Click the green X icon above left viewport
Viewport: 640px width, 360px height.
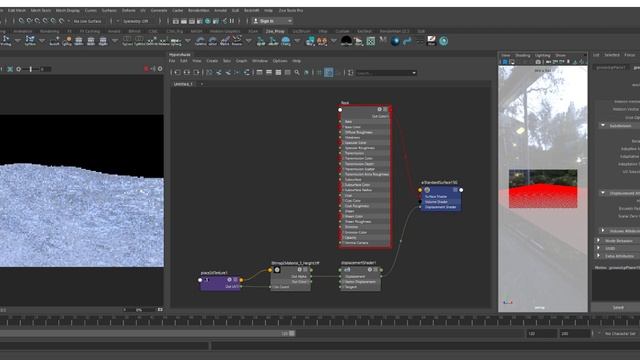[x=10, y=69]
